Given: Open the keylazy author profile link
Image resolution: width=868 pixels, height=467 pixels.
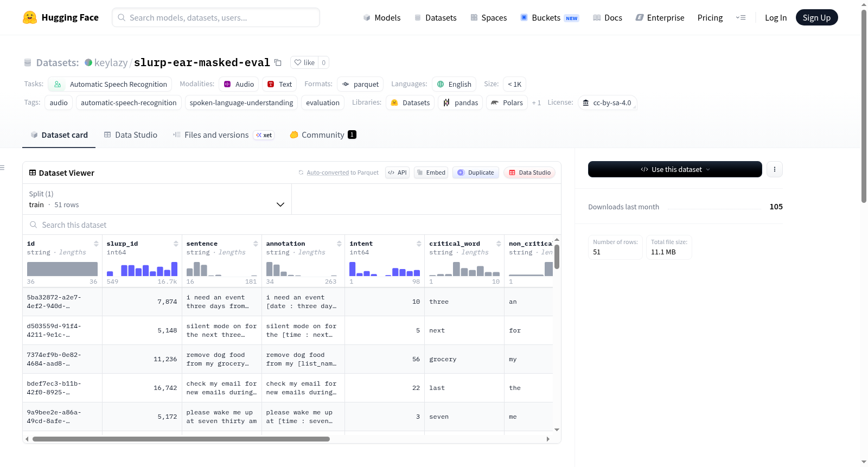Looking at the screenshot, I should (111, 62).
